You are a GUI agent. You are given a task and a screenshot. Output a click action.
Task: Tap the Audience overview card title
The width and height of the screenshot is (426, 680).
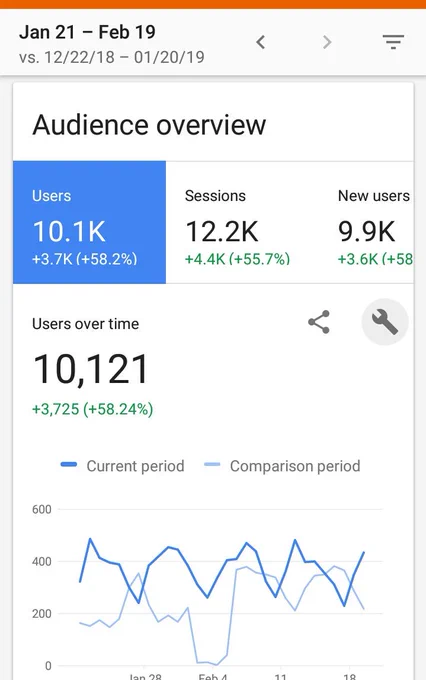149,125
